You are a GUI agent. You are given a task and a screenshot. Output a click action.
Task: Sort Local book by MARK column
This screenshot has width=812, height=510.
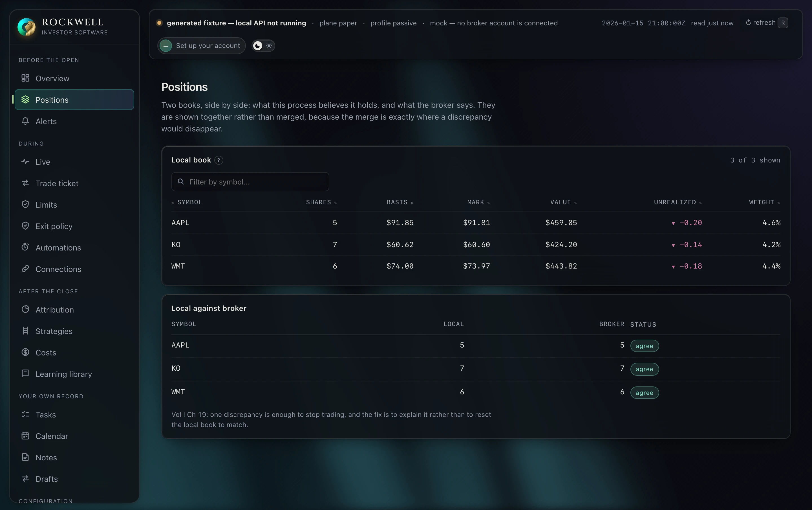[478, 202]
